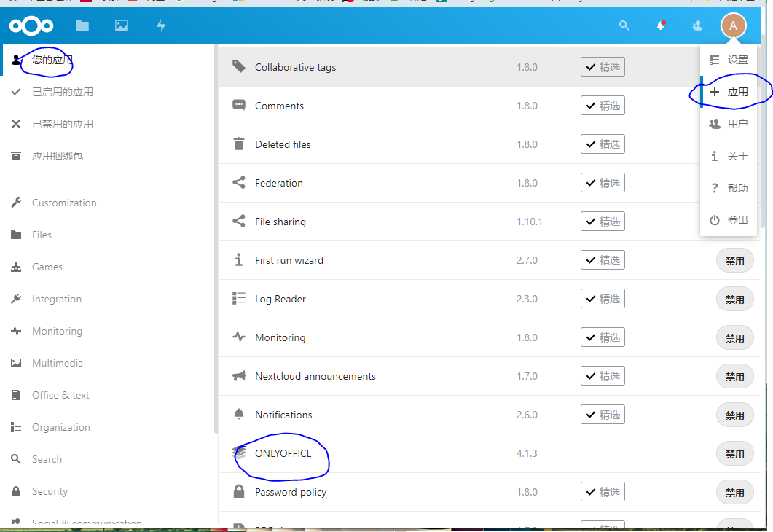Viewport: 773px width, 532px height.
Task: Open the Contacts people icon
Action: pos(697,26)
